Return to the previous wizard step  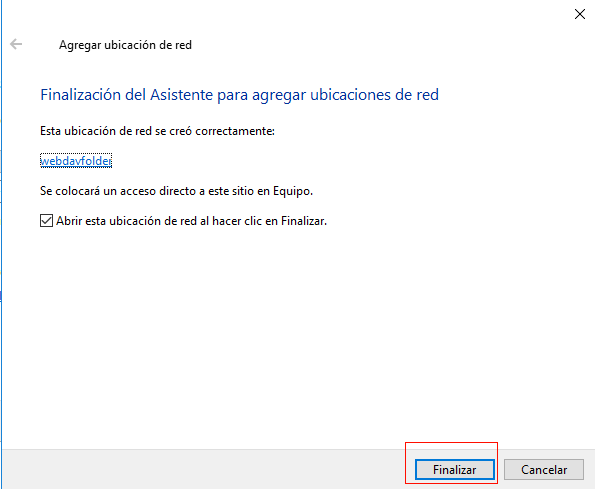pyautogui.click(x=16, y=44)
